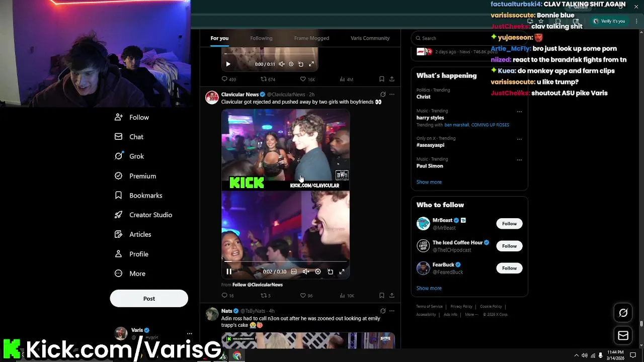Open Articles in the sidebar
This screenshot has height=362, width=644.
click(x=133, y=234)
